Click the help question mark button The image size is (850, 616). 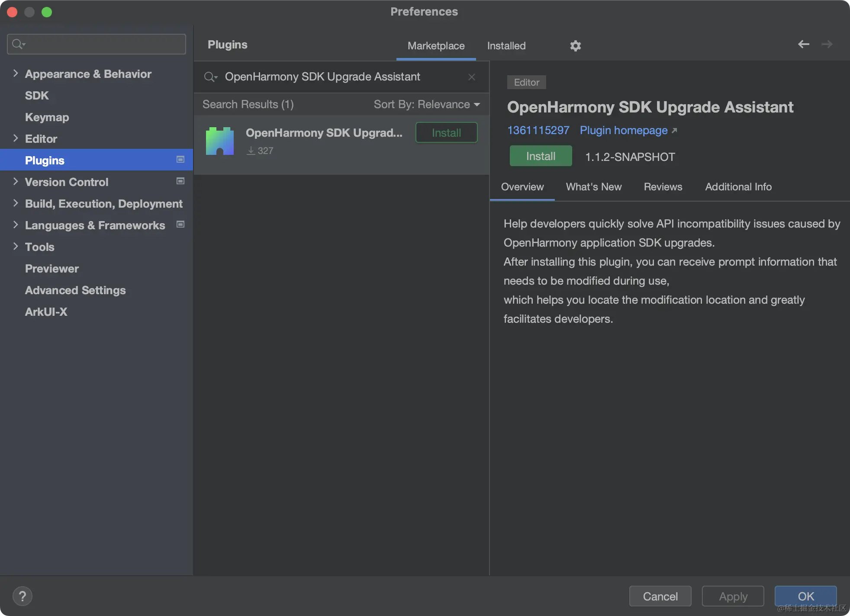(23, 596)
